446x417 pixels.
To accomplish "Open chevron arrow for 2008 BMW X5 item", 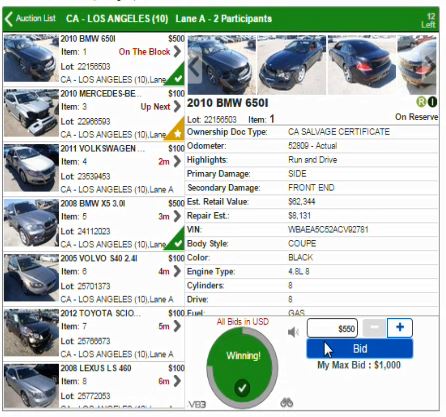I will pyautogui.click(x=177, y=217).
